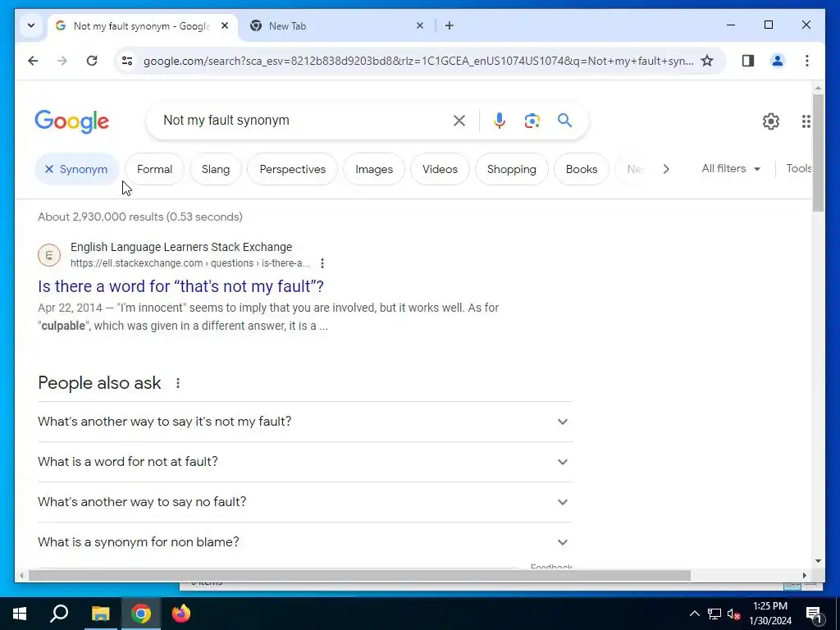This screenshot has height=630, width=840.
Task: Switch to Images results
Action: click(374, 169)
